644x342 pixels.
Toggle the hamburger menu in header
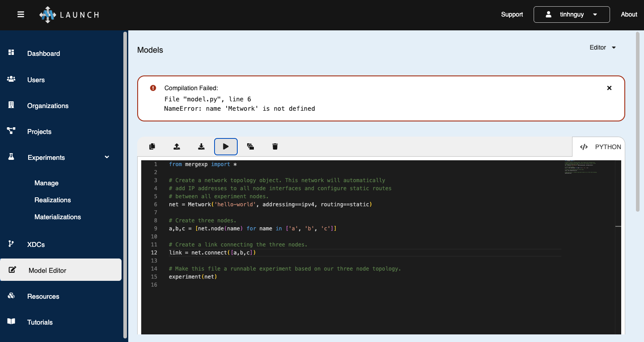coord(21,14)
